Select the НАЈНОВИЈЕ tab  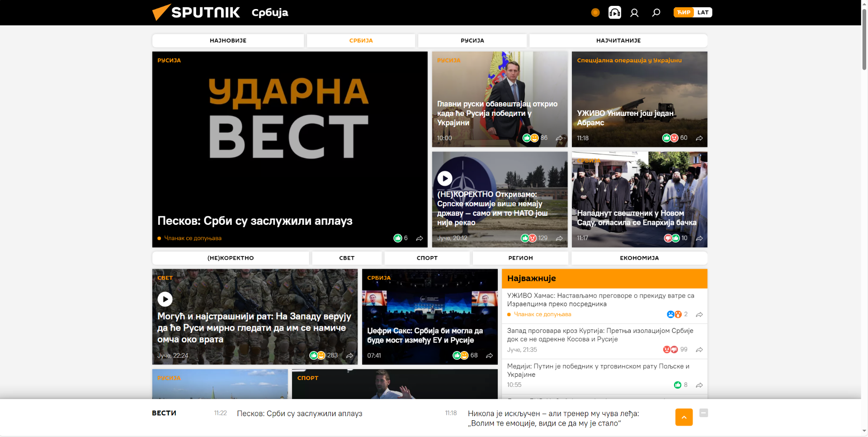click(228, 41)
